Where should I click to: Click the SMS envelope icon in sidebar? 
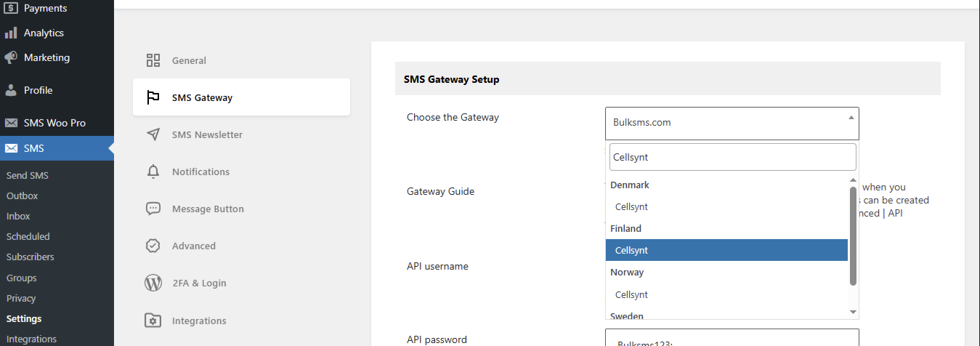(11, 148)
